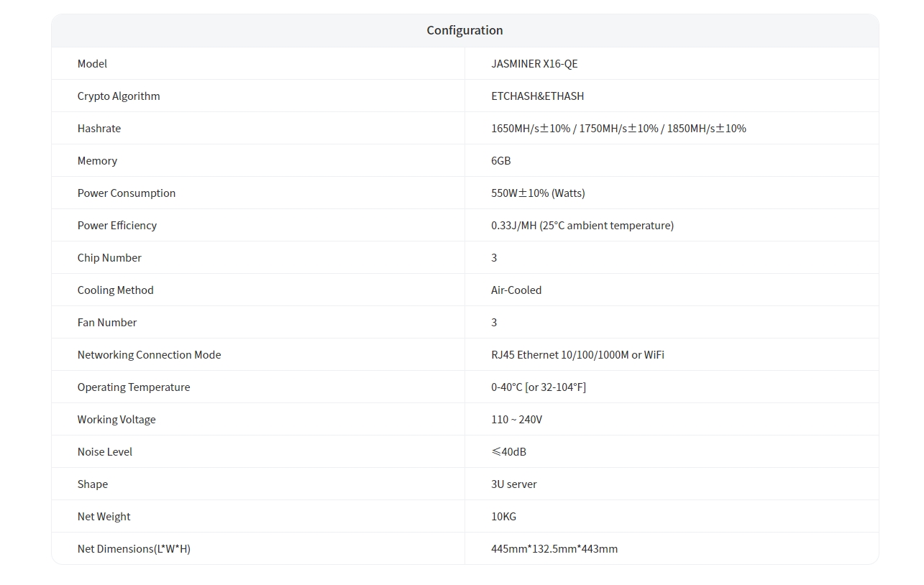
Task: Click the 3U server shape value
Action: (x=513, y=484)
